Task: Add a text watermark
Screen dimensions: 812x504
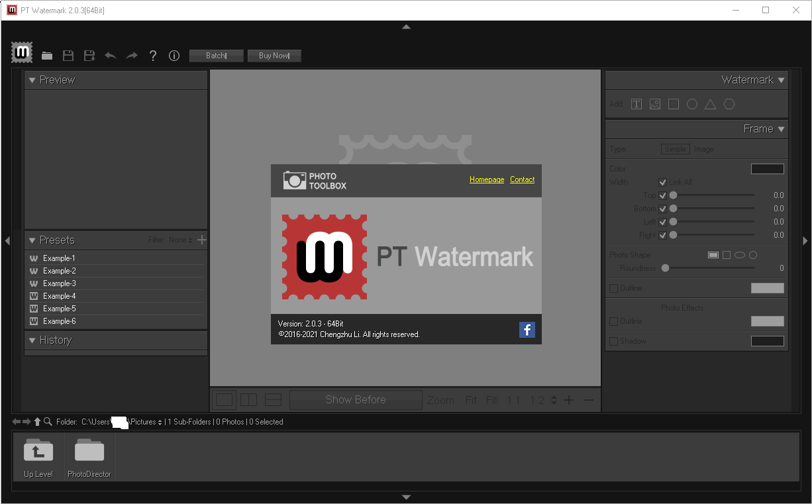Action: click(636, 104)
